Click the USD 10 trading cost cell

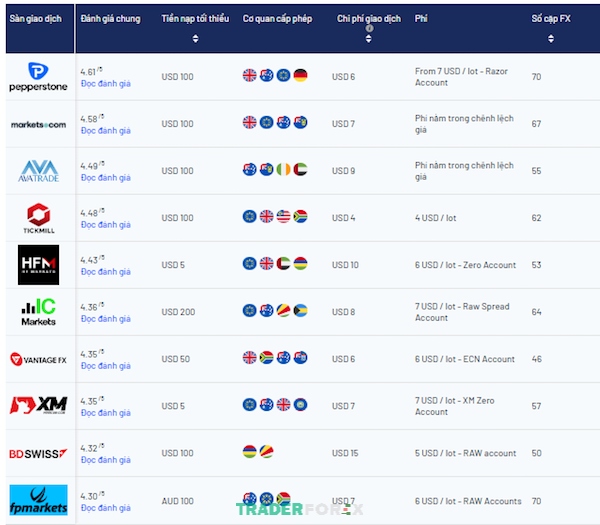click(345, 265)
